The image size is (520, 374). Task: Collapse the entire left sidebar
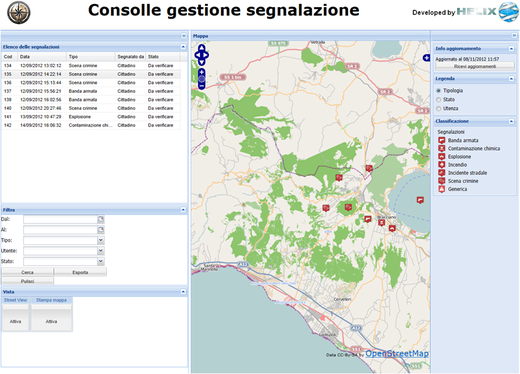pos(184,36)
